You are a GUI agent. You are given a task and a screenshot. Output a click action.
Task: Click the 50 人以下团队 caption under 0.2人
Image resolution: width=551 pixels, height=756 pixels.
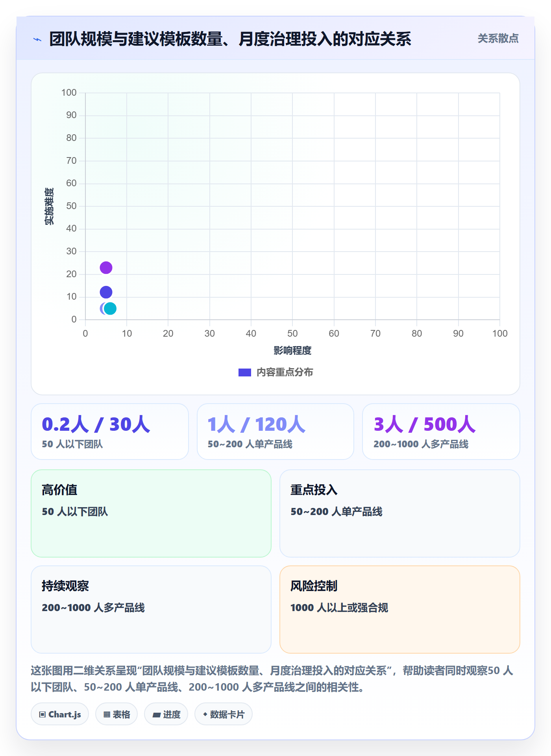(72, 444)
